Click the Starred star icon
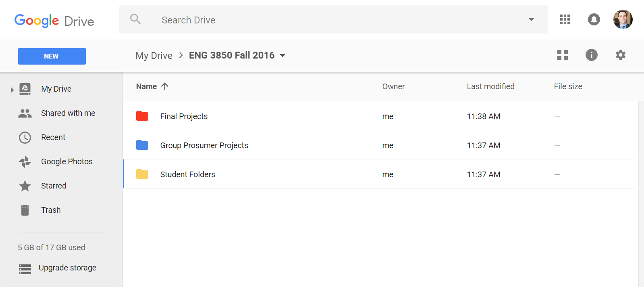Screen dimensions: 644x287 click(25, 186)
